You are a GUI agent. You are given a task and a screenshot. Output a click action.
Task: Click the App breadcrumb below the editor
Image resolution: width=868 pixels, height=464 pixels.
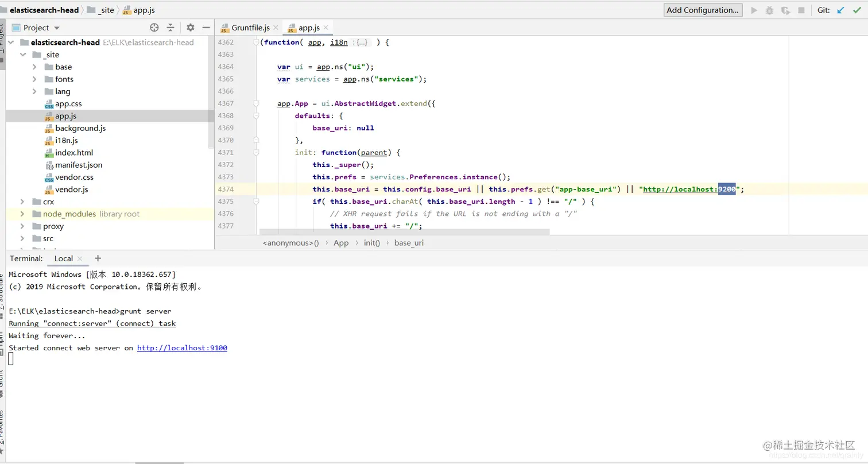[341, 243]
